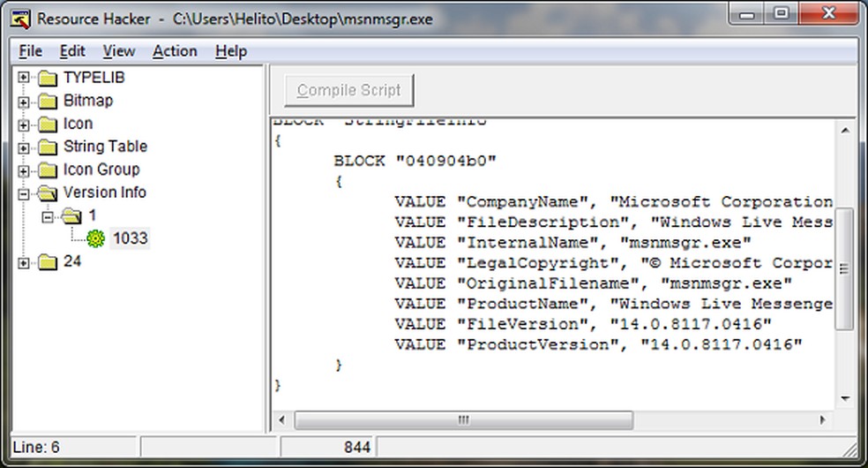The width and height of the screenshot is (868, 468).
Task: Click the vertical scrollbar up arrow
Action: [845, 131]
